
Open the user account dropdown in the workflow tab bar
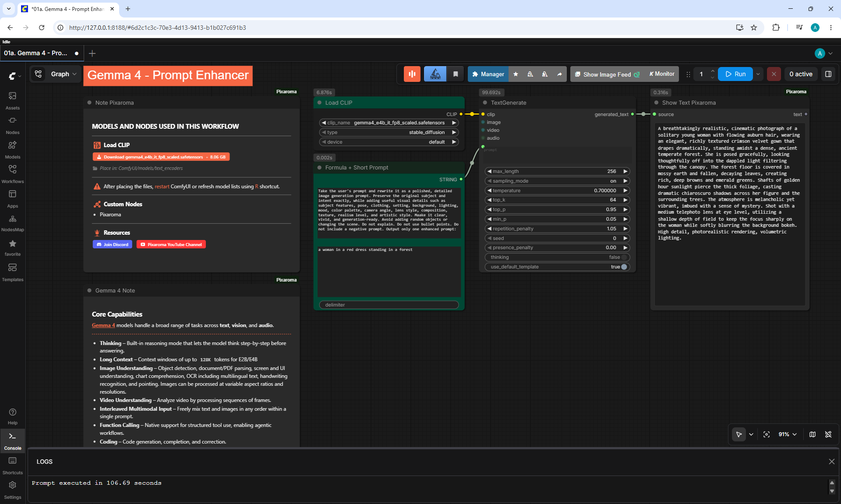coord(824,53)
